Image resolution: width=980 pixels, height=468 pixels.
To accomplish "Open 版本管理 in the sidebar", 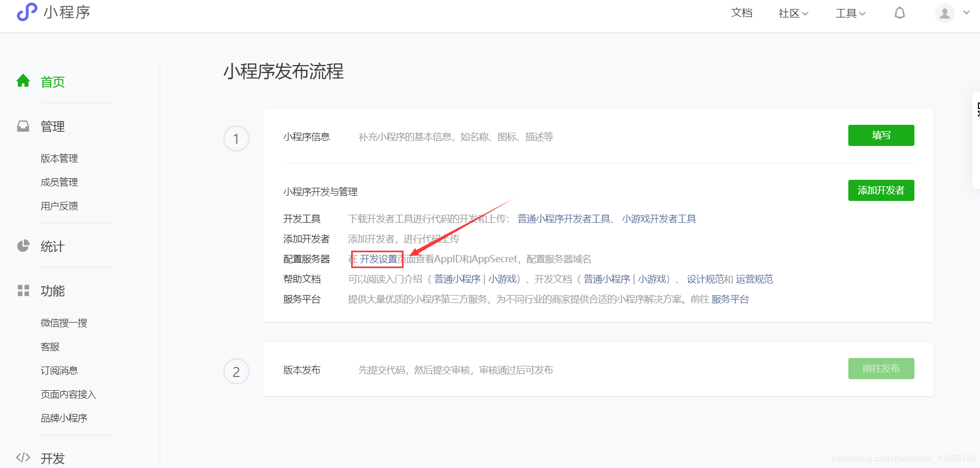I will click(59, 158).
